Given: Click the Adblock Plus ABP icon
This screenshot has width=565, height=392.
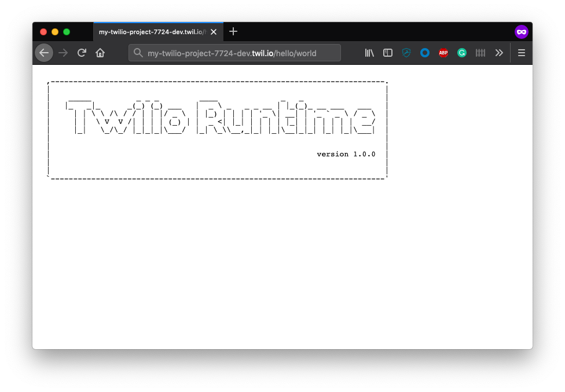Looking at the screenshot, I should (443, 53).
